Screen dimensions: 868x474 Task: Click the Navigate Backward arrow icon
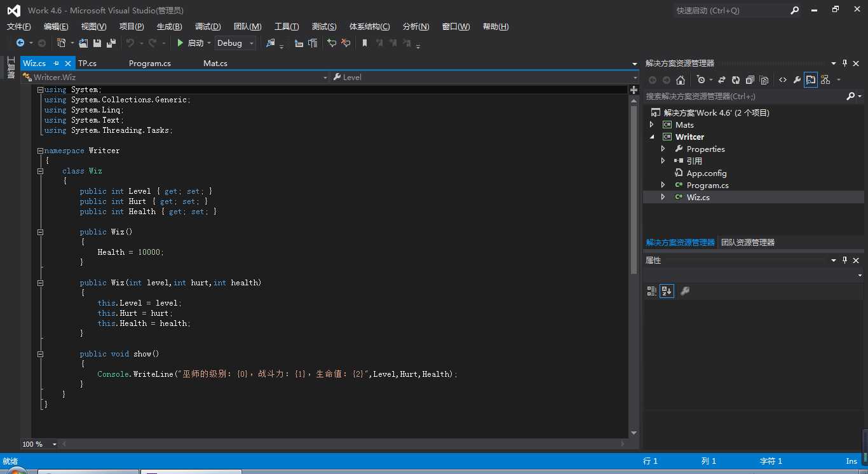point(20,43)
